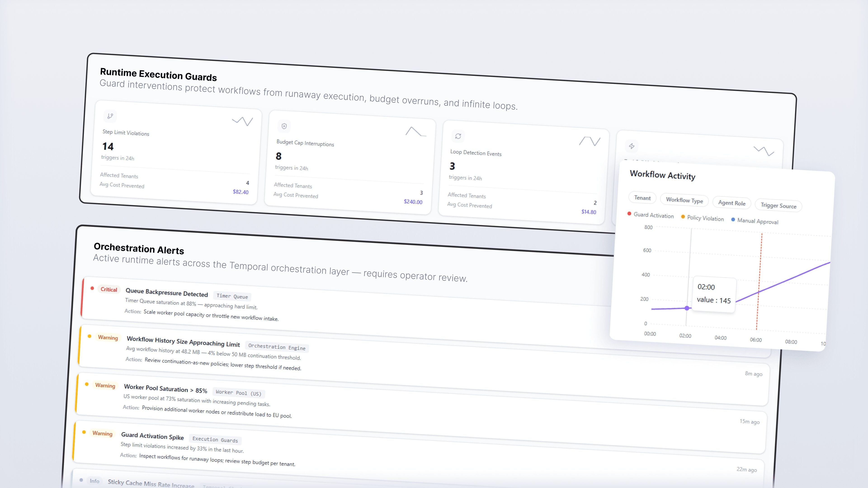868x488 pixels.
Task: Click the Loop Detection Events refresh icon
Action: [458, 136]
